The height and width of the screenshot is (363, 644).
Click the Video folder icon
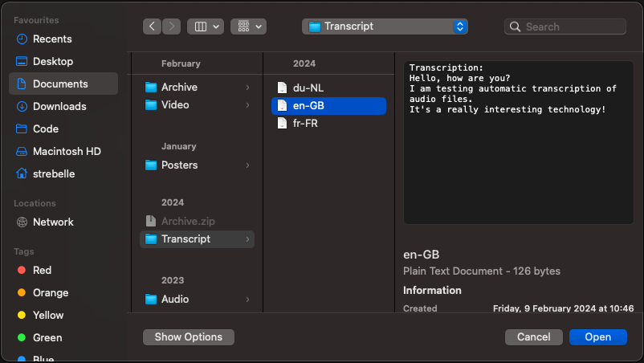click(151, 105)
